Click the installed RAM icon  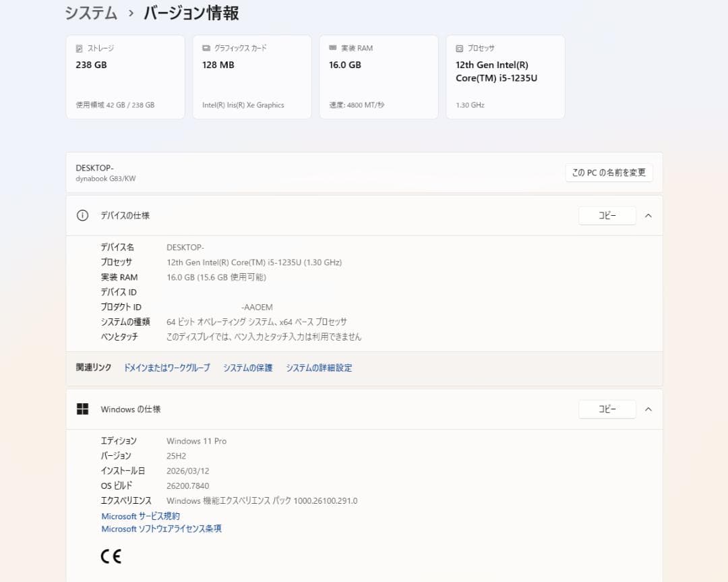pos(332,48)
